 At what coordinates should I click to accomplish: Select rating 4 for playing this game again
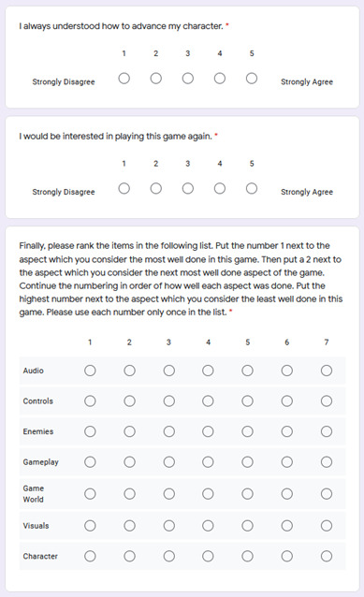pos(220,188)
